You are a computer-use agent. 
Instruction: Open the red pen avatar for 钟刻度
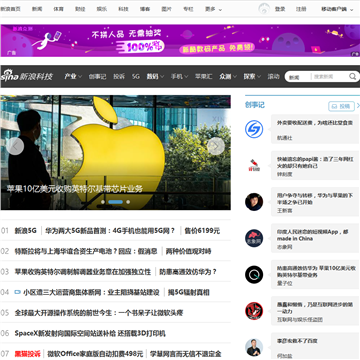(254, 165)
